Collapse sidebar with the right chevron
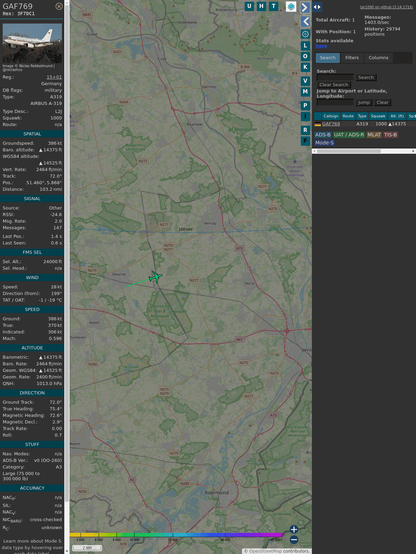This screenshot has width=416, height=554. click(x=305, y=7)
